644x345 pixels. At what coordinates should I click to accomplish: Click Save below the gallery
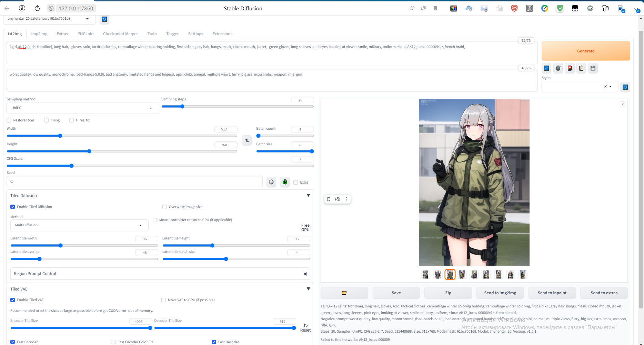point(396,293)
